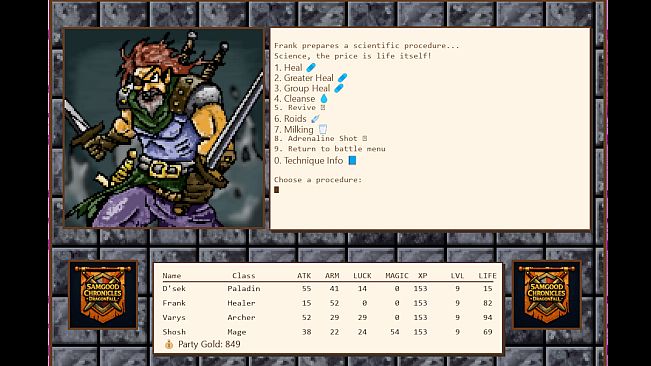Image resolution: width=651 pixels, height=366 pixels.
Task: Click the LVL column header
Action: [x=457, y=276]
